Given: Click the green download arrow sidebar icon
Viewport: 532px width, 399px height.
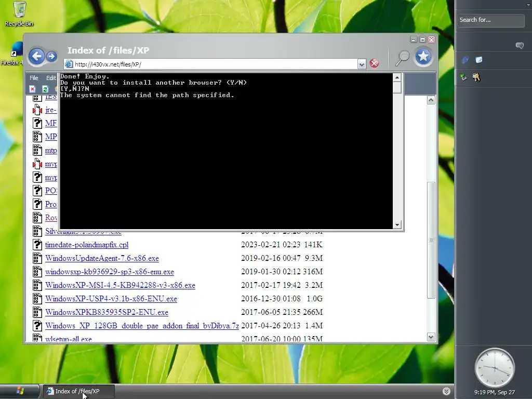Looking at the screenshot, I should 463,77.
